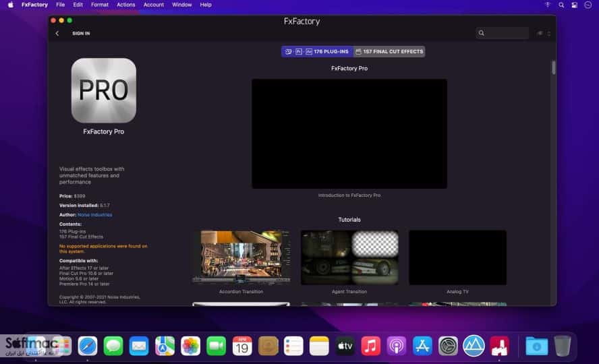The height and width of the screenshot is (364, 599).
Task: Open the Noise Industries author link
Action: (94, 215)
